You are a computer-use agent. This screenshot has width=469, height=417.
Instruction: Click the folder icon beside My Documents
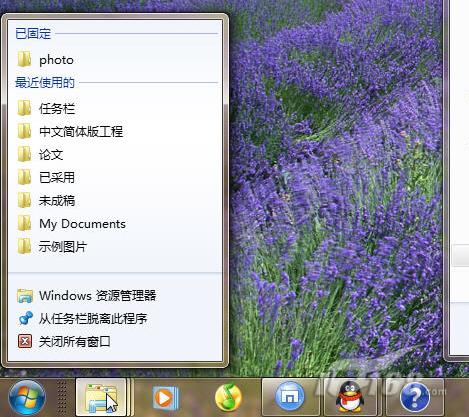pyautogui.click(x=25, y=223)
